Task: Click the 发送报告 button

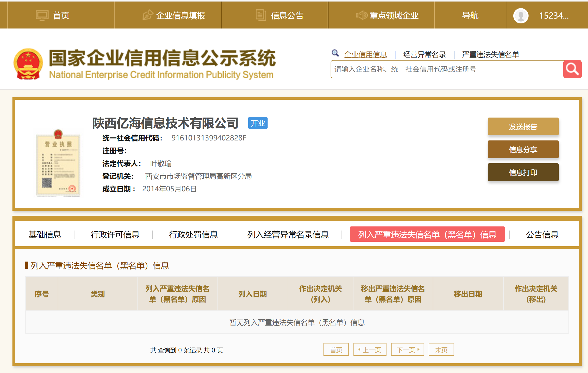Action: (x=523, y=126)
